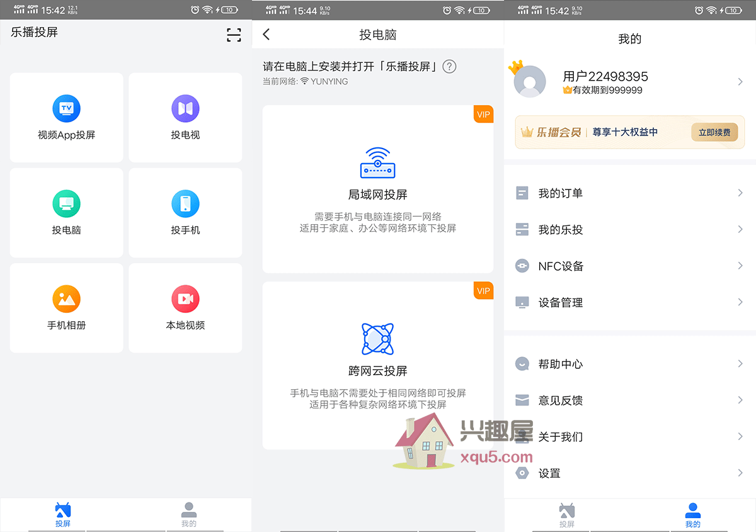This screenshot has width=756, height=532.
Task: Open chevron on 我的乐投 row
Action: pyautogui.click(x=740, y=229)
